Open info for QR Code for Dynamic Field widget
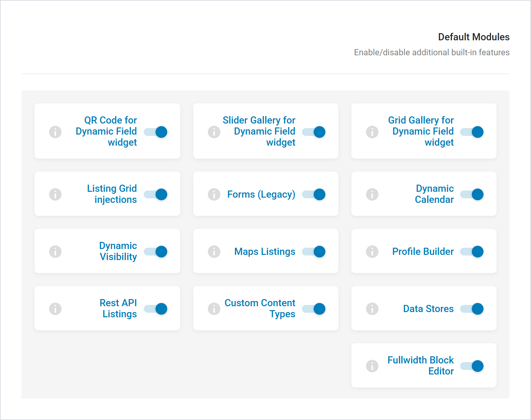The height and width of the screenshot is (420, 531). (55, 132)
